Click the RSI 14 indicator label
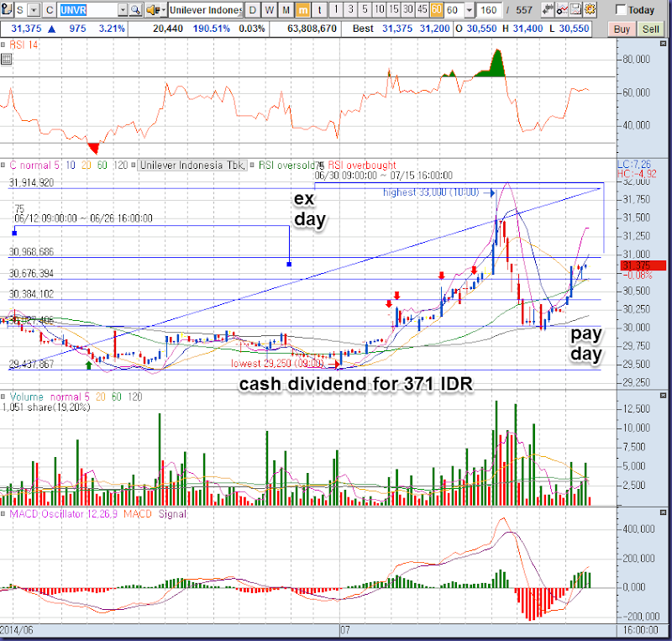Image resolution: width=672 pixels, height=641 pixels. pos(24,45)
